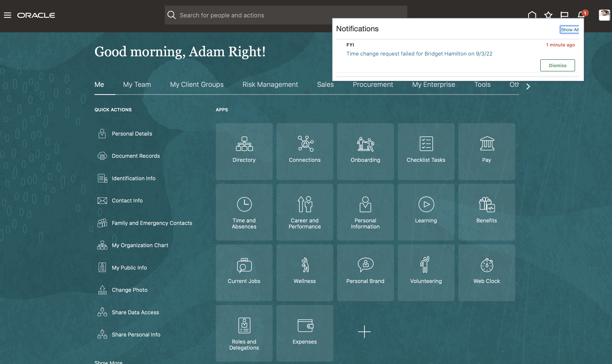
Task: Open the Benefits app tile
Action: (x=486, y=212)
